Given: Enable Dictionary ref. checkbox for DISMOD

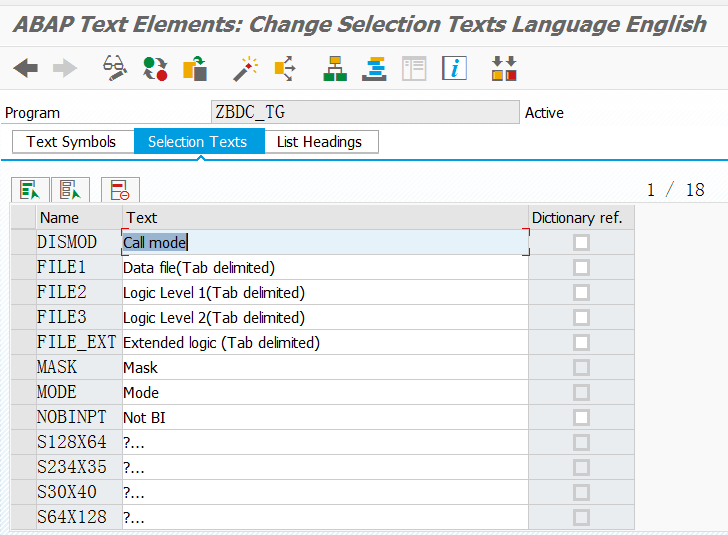Looking at the screenshot, I should tap(581, 242).
